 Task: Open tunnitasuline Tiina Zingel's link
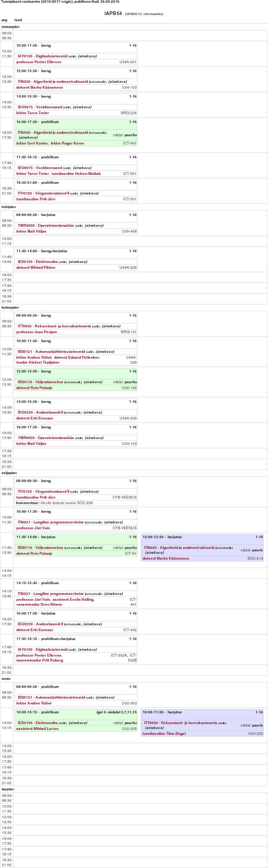(x=164, y=734)
